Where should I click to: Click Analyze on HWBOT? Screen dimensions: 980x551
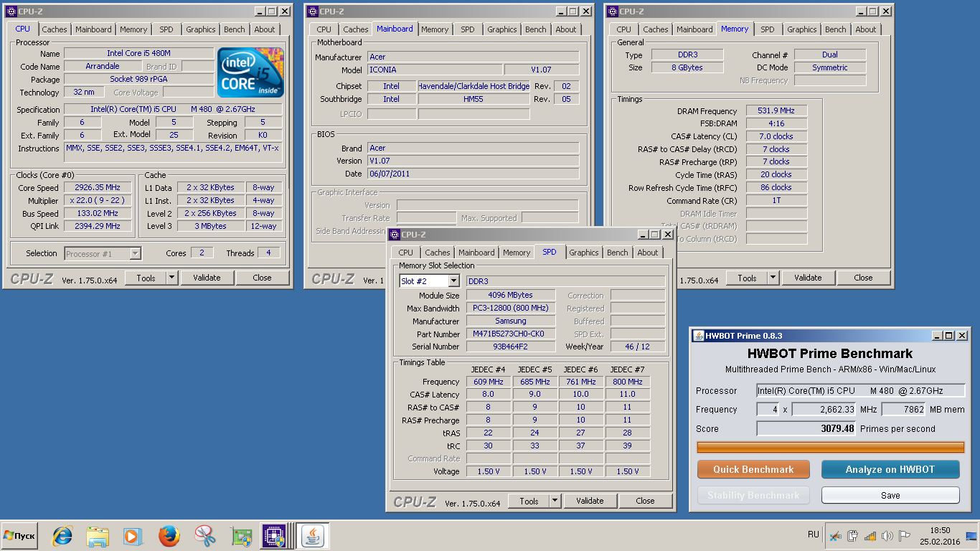(x=890, y=469)
